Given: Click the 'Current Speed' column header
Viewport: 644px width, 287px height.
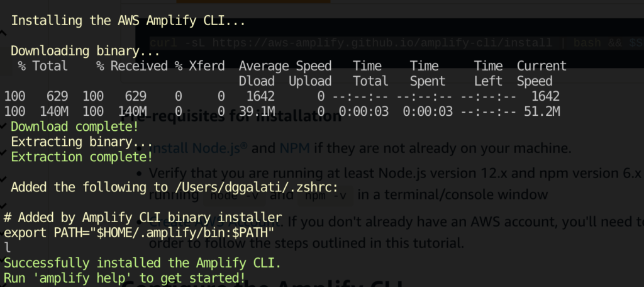Looking at the screenshot, I should 541,73.
